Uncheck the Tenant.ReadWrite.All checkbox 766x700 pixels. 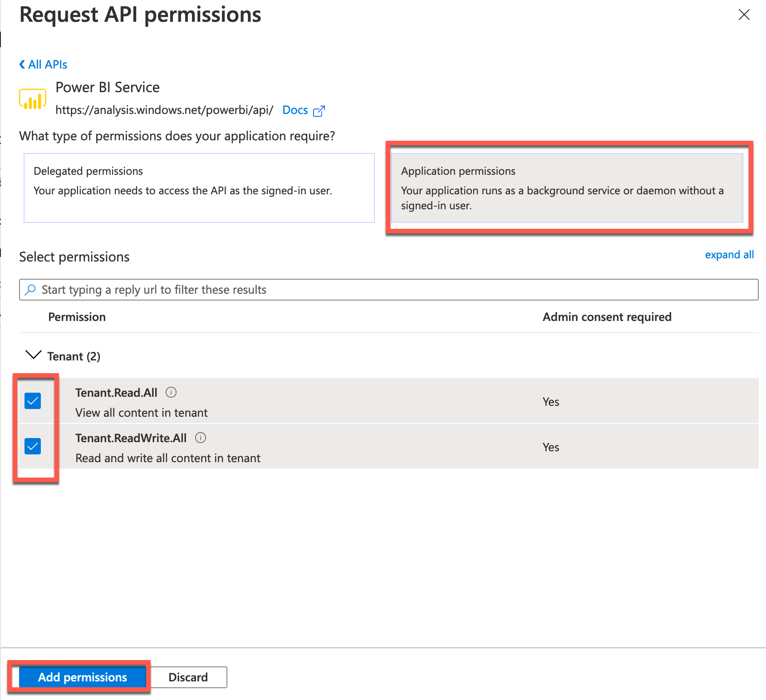tap(33, 446)
